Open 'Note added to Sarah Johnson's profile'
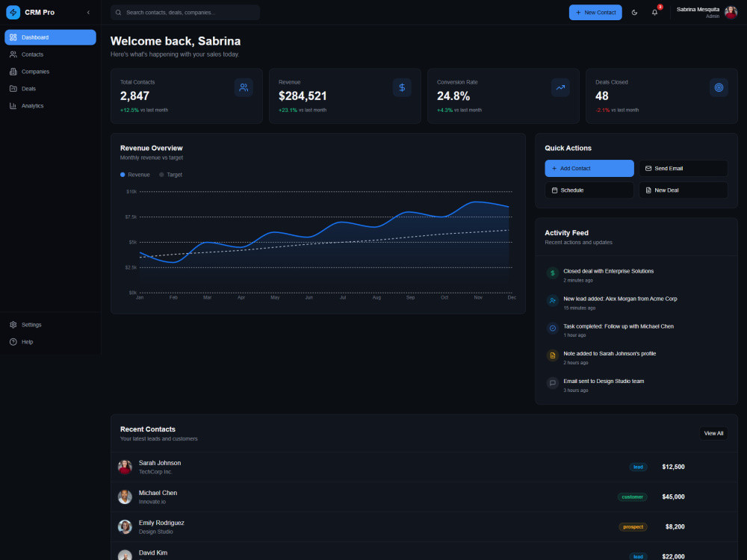Viewport: 747px width, 560px height. (610, 354)
